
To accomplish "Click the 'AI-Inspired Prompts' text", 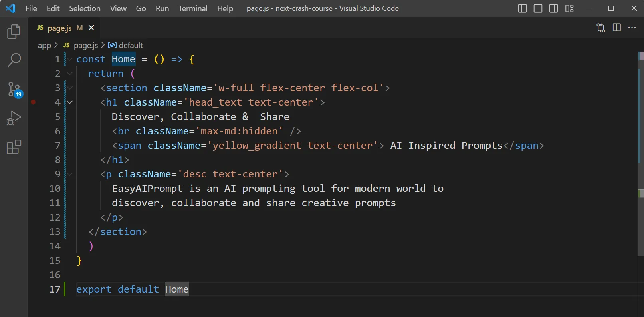I will coord(446,146).
